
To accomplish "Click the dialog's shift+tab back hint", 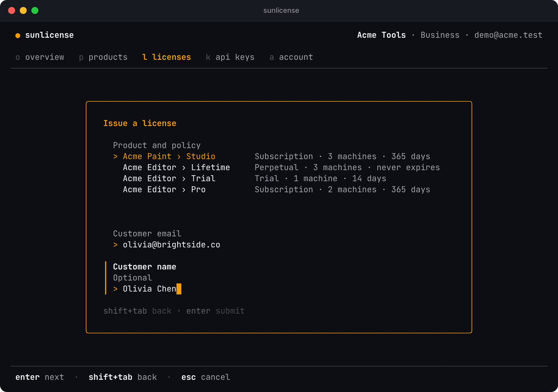I will (x=137, y=311).
